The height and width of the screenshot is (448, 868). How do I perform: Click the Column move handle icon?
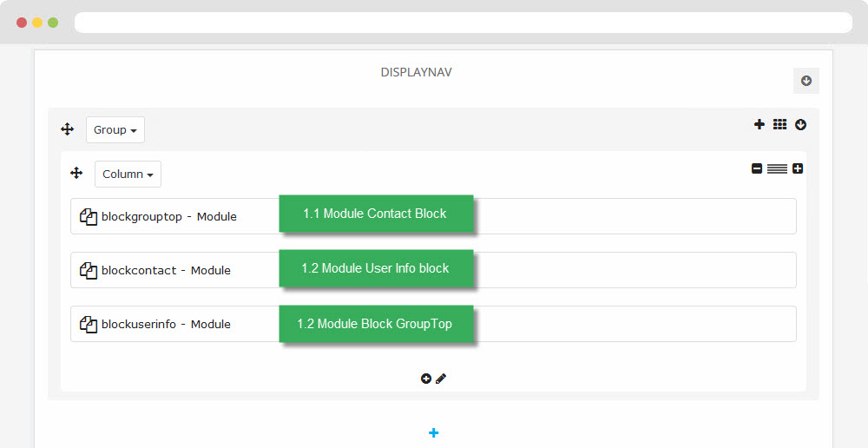[76, 173]
